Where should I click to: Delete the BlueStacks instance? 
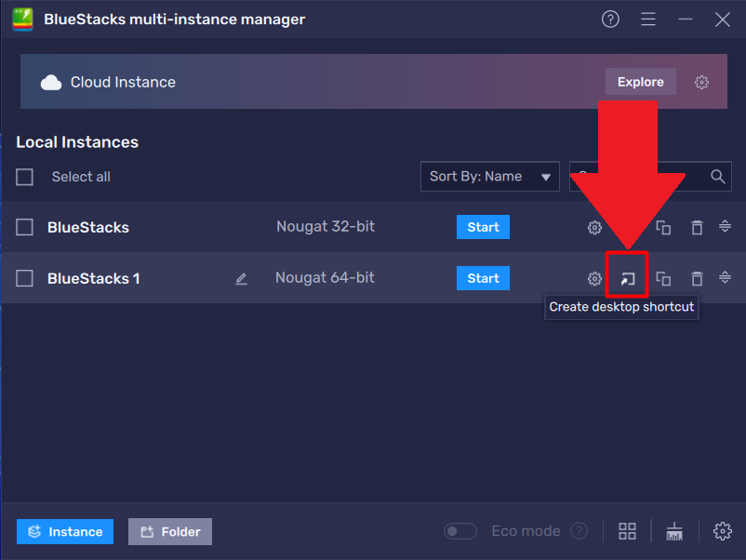coord(697,227)
